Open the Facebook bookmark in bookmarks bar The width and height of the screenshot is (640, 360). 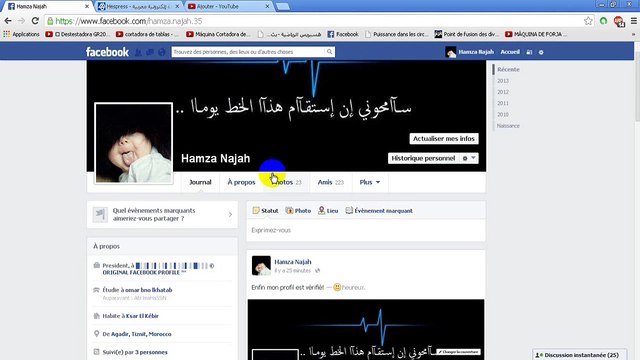(x=343, y=34)
